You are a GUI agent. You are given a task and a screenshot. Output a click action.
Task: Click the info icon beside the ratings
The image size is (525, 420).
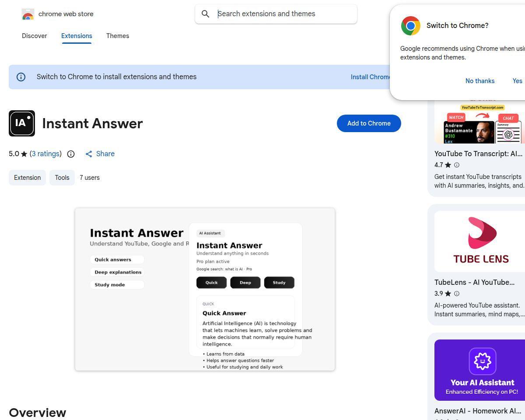[71, 154]
